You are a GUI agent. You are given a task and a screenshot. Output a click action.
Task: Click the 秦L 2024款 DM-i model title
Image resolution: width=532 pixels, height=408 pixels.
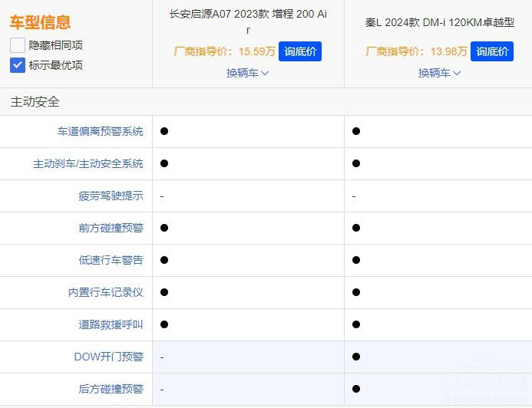(439, 22)
